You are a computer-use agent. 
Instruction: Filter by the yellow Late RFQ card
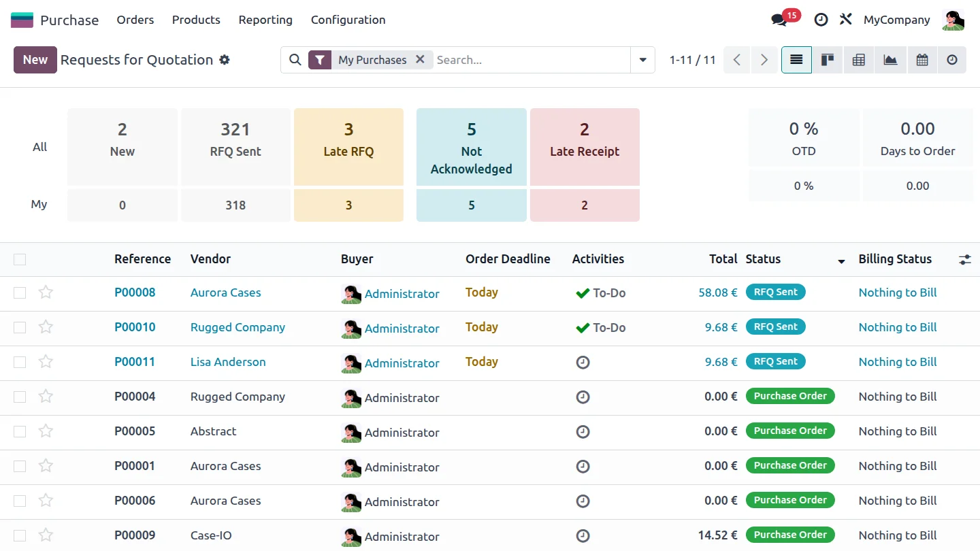point(348,147)
